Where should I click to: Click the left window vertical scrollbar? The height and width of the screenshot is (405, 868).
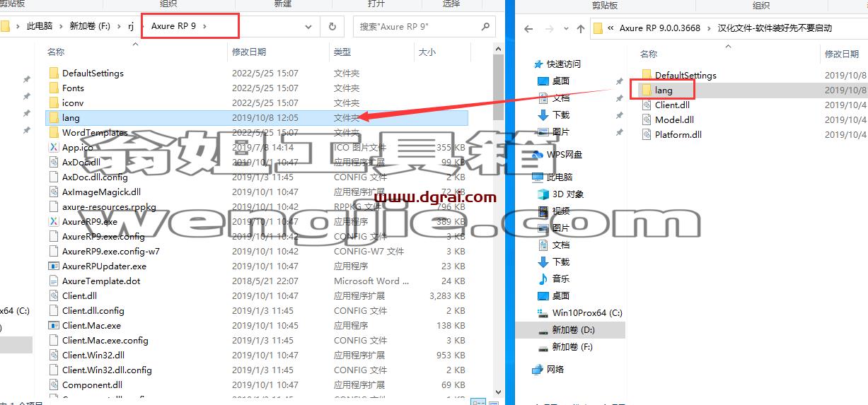point(498,88)
